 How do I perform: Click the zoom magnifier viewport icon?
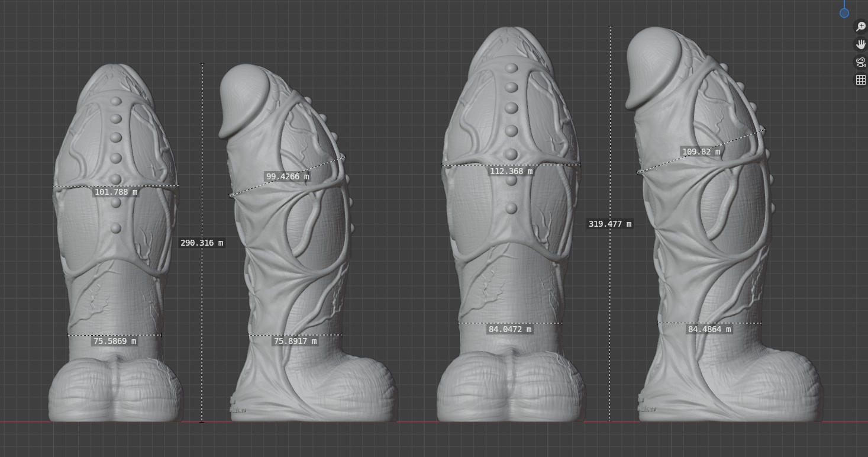pyautogui.click(x=860, y=27)
